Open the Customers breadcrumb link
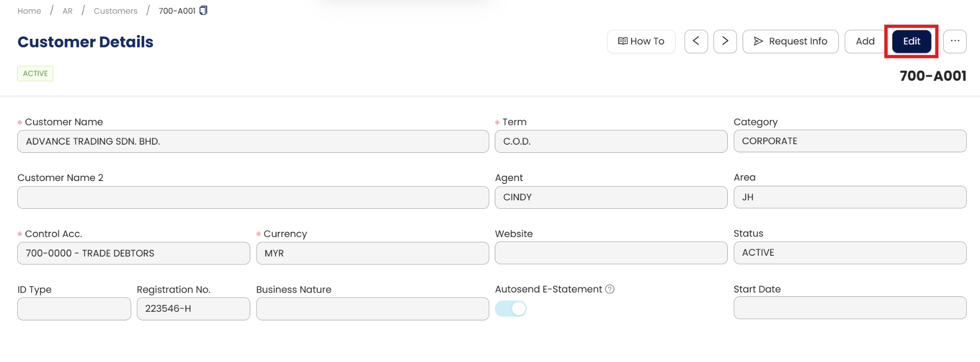Viewport: 980px width, 362px height. tap(115, 11)
